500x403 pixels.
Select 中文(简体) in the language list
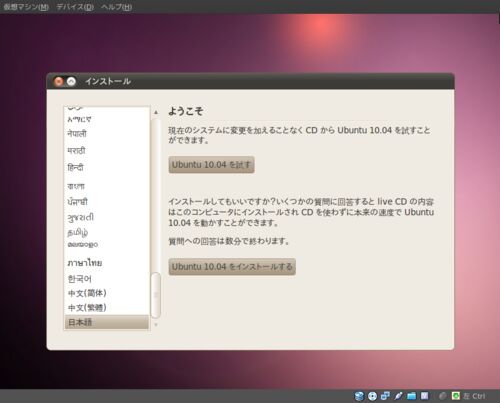click(x=106, y=293)
